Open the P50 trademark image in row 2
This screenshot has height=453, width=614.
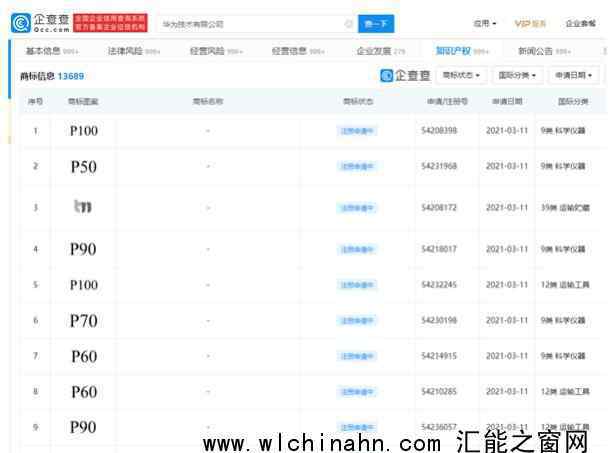tap(84, 167)
